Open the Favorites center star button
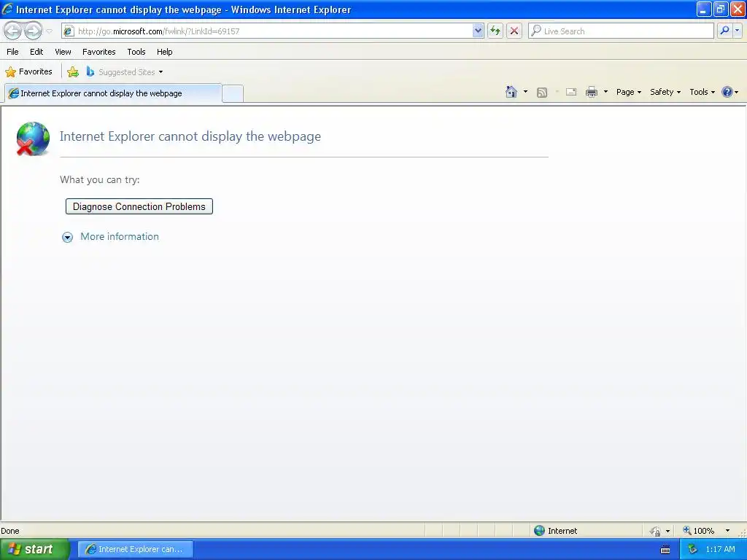The width and height of the screenshot is (747, 560). (x=28, y=72)
